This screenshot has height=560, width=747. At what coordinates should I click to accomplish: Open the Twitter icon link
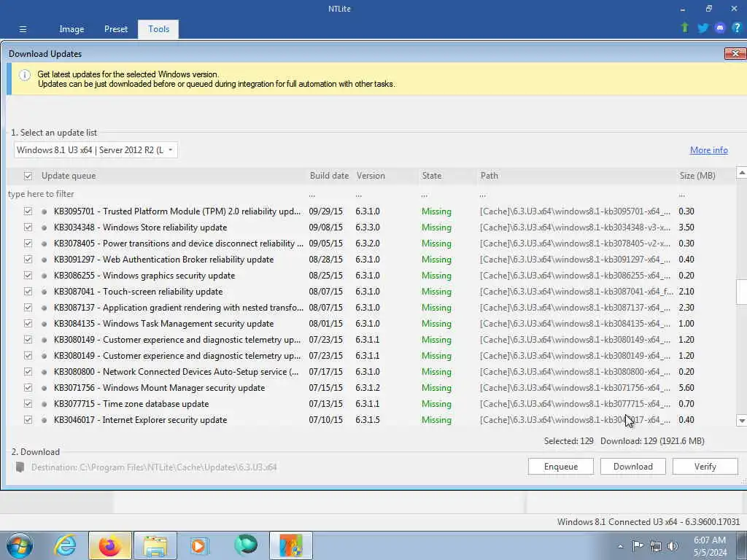coord(703,28)
